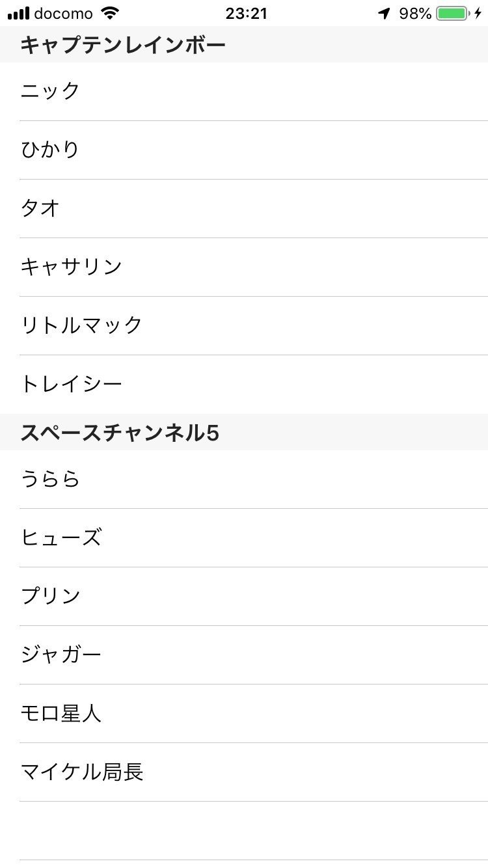This screenshot has height=868, width=488.
Task: Open the プリン entry
Action: tap(244, 597)
